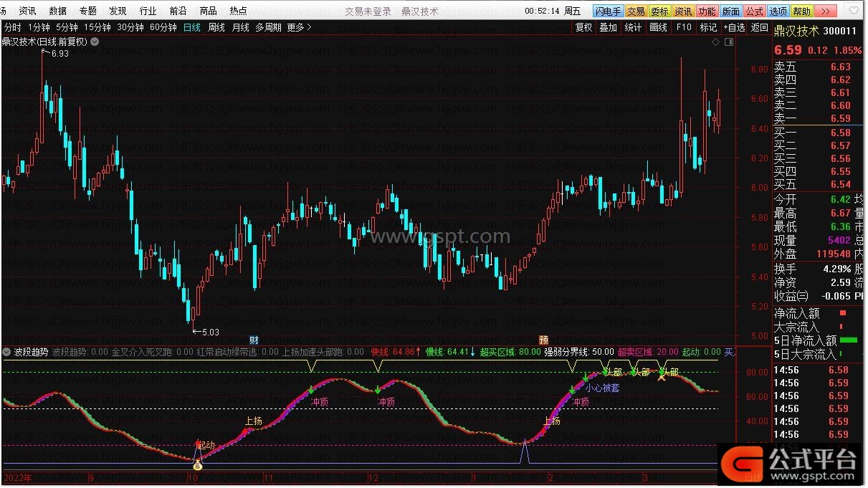
Task: Select the 15分钟 period
Action: (x=97, y=27)
